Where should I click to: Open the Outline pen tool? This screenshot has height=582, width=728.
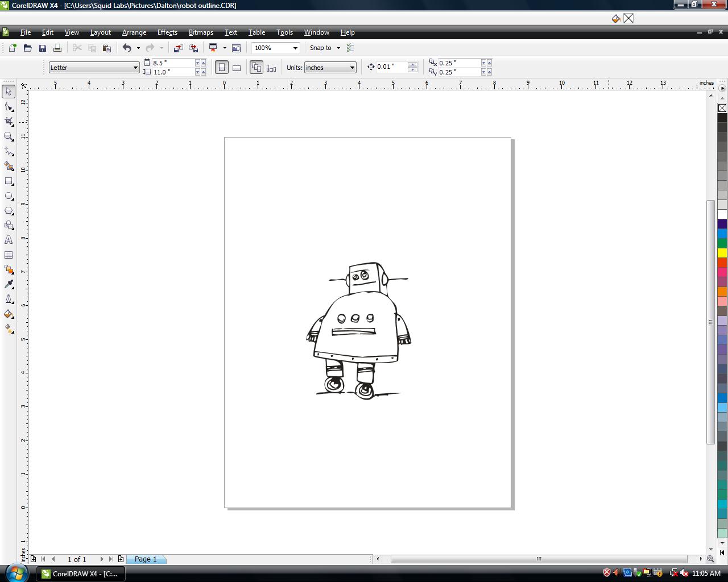9,299
